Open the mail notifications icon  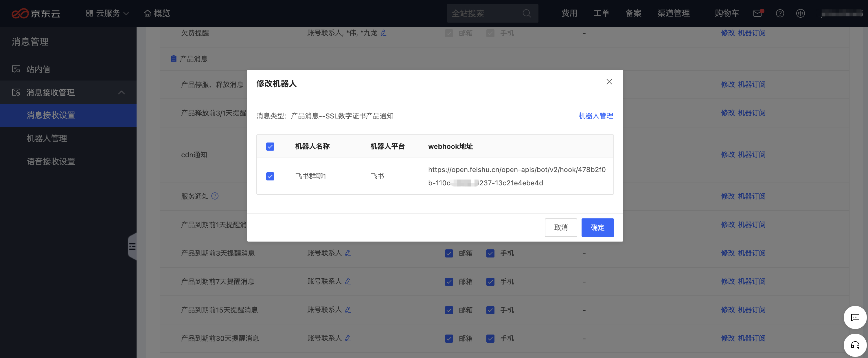pyautogui.click(x=758, y=14)
